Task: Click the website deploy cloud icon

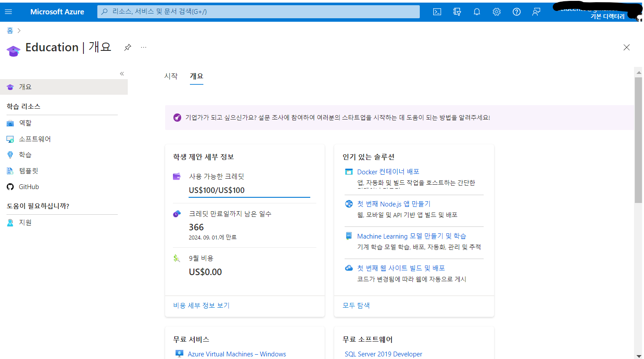Action: pos(349,268)
